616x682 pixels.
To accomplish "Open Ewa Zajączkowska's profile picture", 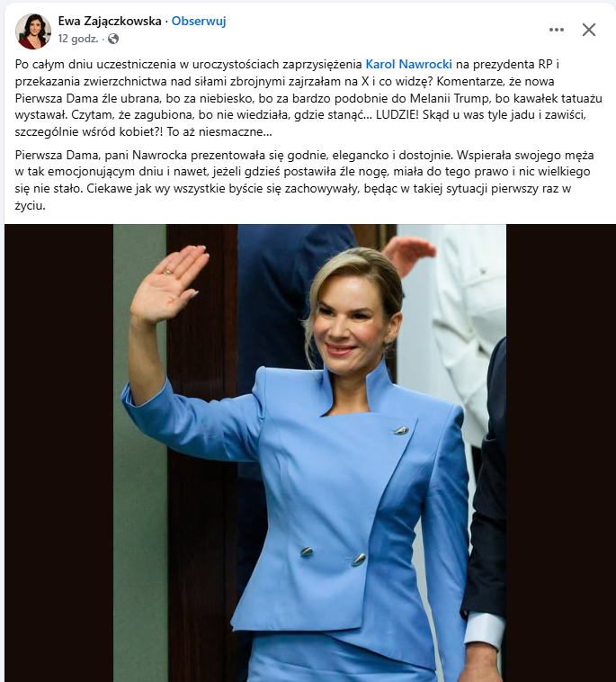I will coord(33,31).
